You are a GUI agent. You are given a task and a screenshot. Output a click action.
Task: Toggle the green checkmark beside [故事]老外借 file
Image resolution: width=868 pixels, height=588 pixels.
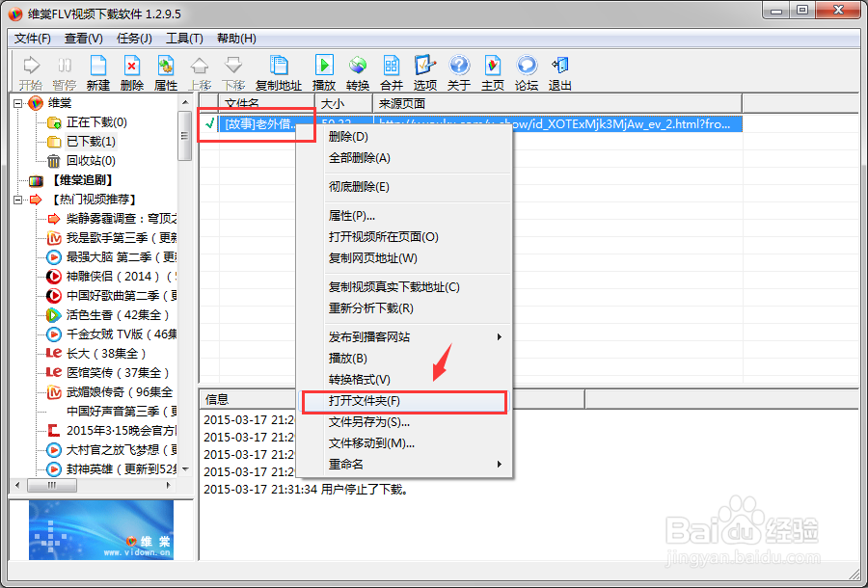pyautogui.click(x=210, y=123)
